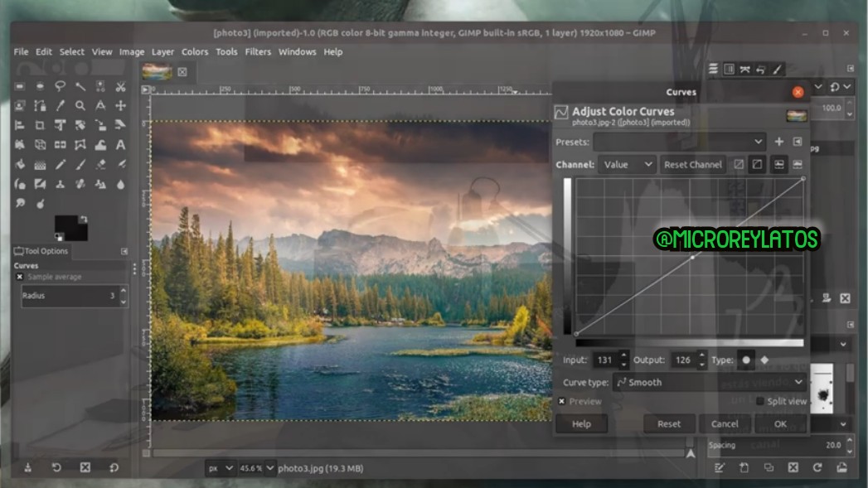The width and height of the screenshot is (868, 488).
Task: Select the Warp Transform tool
Action: (100, 145)
